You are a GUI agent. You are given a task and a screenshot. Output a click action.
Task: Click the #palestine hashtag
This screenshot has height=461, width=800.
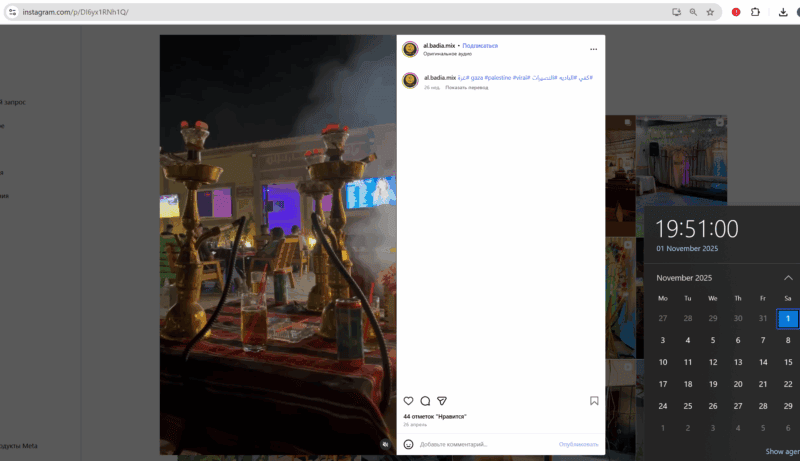[x=497, y=77]
